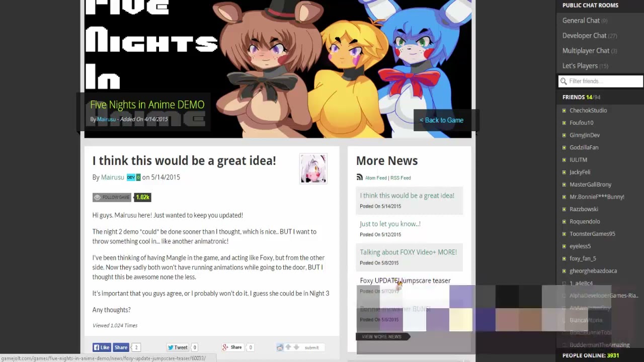The image size is (644, 362).
Task: Click the author's avatar thumbnail
Action: (x=313, y=168)
